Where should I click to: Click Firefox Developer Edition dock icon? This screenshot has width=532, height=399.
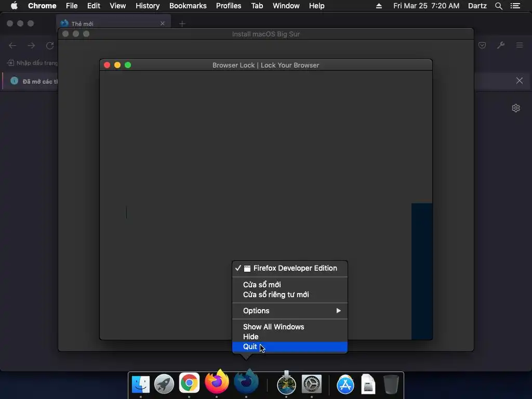246,382
